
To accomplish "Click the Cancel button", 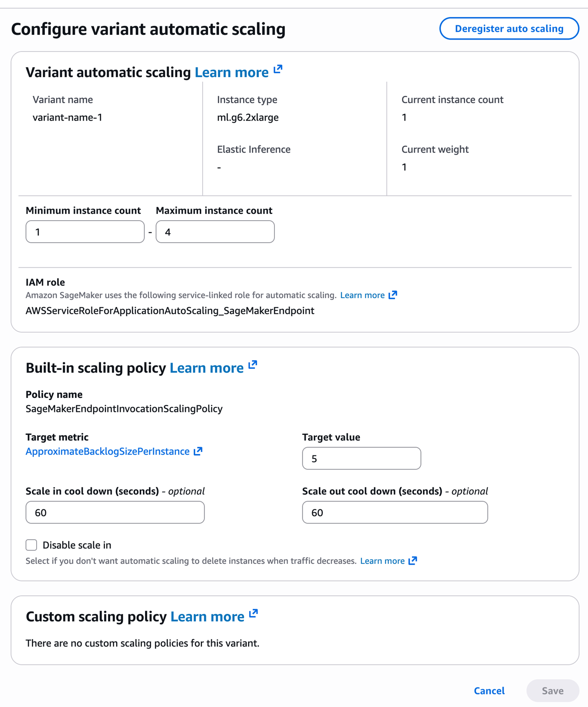I will [x=489, y=691].
